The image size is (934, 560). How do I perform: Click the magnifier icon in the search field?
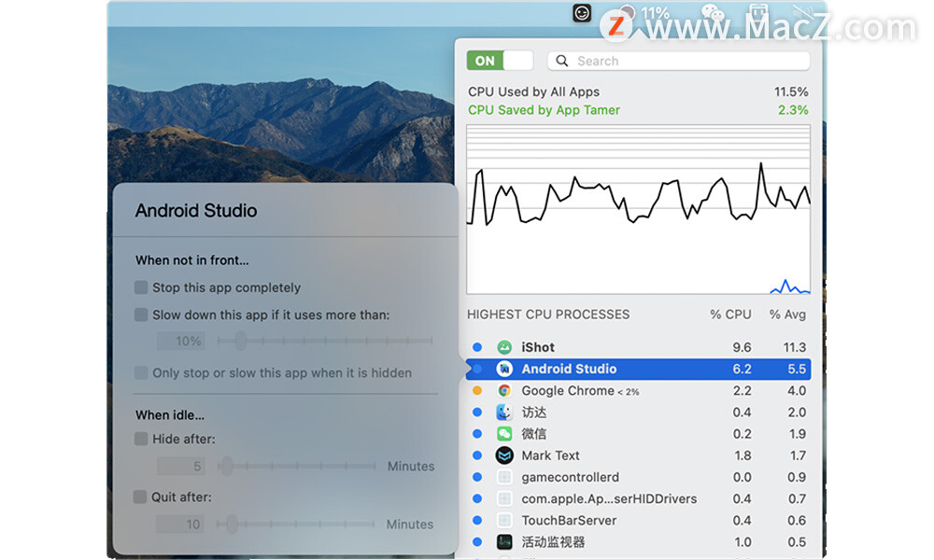click(561, 61)
